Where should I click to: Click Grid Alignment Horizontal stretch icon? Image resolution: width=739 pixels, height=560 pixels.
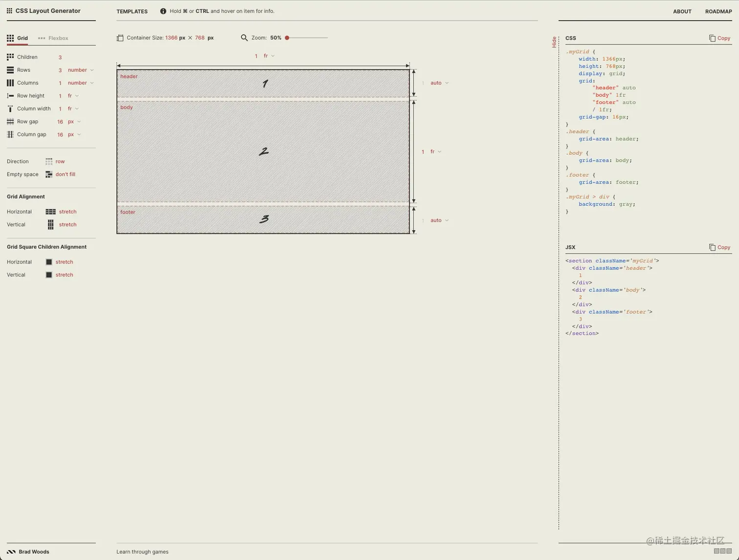[x=50, y=212]
